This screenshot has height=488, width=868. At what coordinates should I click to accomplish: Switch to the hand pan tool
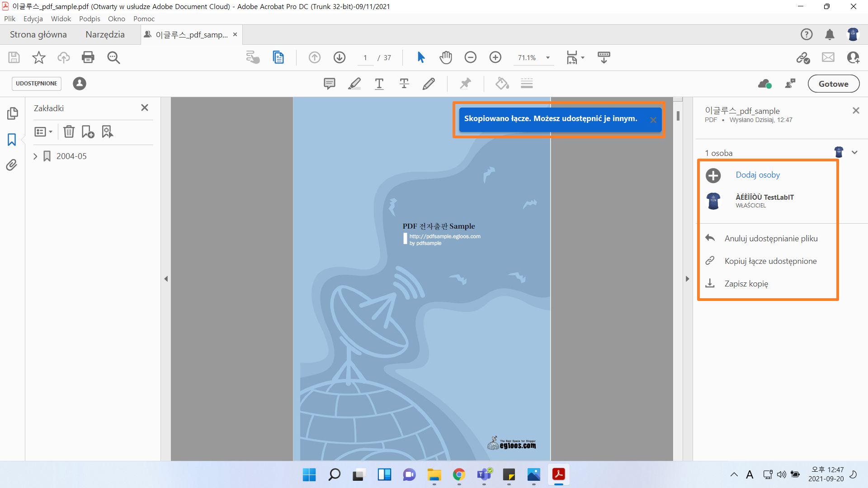pos(446,57)
